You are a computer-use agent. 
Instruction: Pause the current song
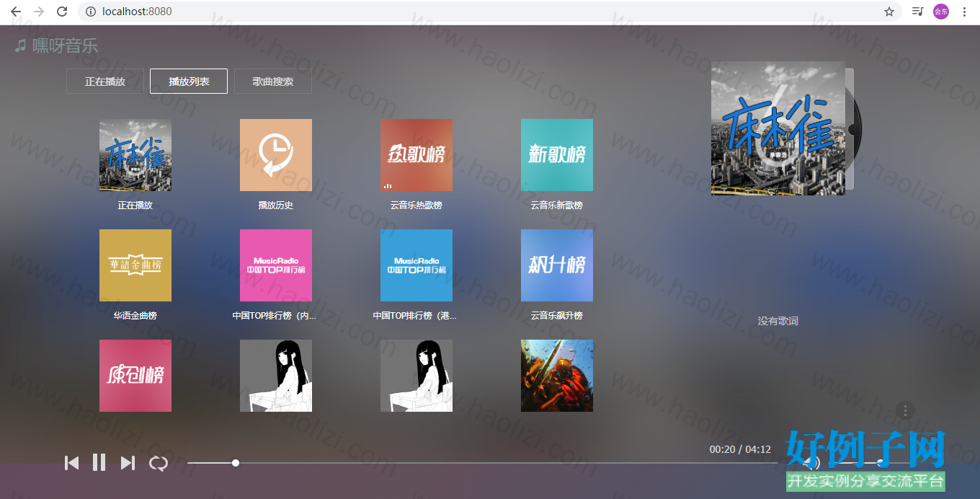pos(99,462)
